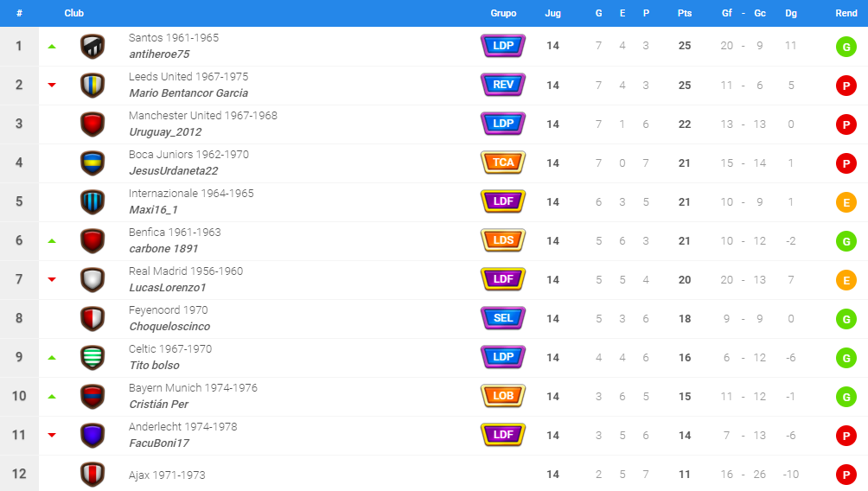Screen dimensions: 868x491
Task: Open manager profile LucasLorenzo1
Action: pyautogui.click(x=168, y=288)
